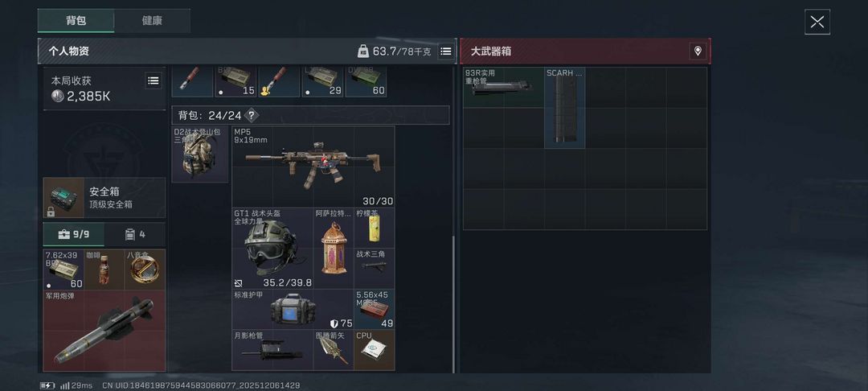
Task: Select the military shell (军用炮弹) item
Action: pyautogui.click(x=104, y=331)
